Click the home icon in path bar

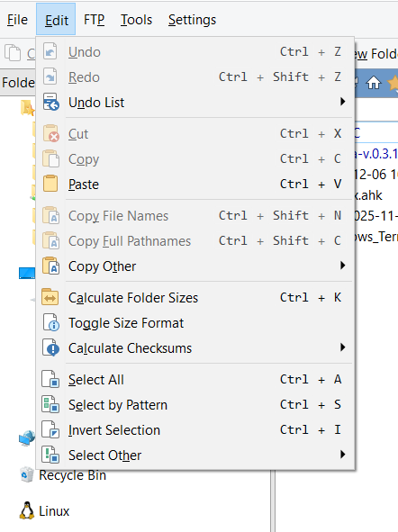point(374,83)
